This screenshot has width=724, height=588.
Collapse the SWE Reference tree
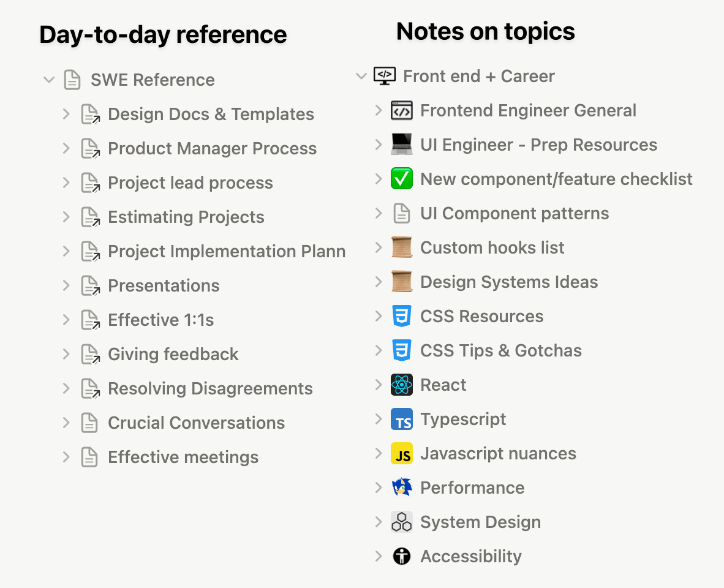[x=49, y=80]
